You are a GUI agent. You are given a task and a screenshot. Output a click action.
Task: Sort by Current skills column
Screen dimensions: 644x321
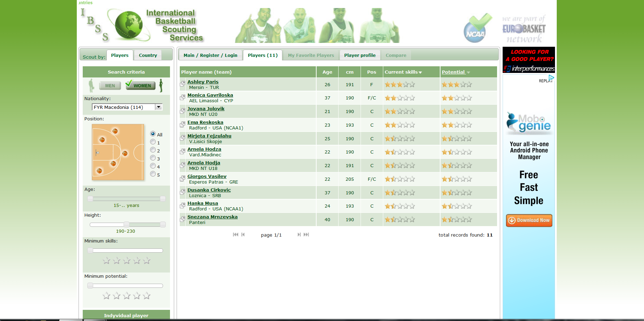[403, 72]
